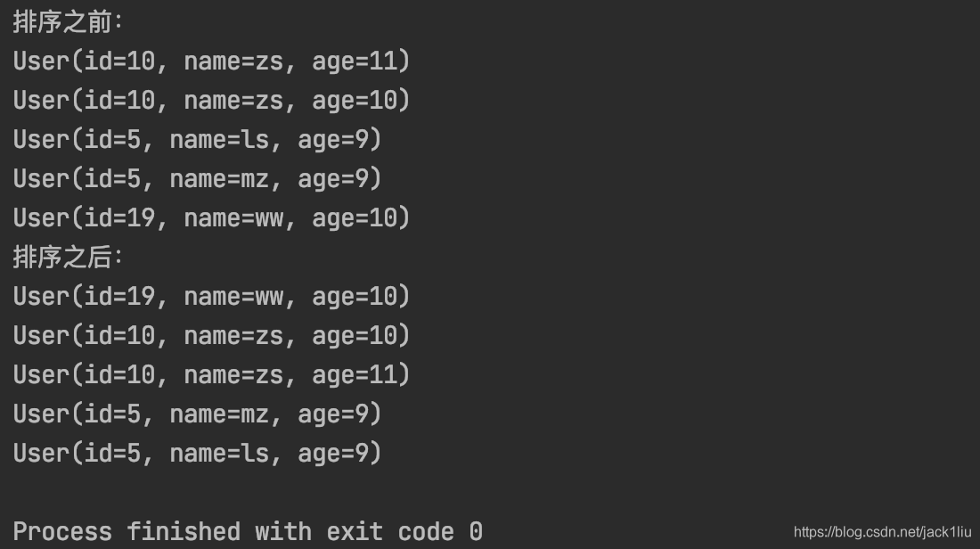Click the "Process finished with exit code 0" line
The image size is (980, 549).
pos(248,532)
